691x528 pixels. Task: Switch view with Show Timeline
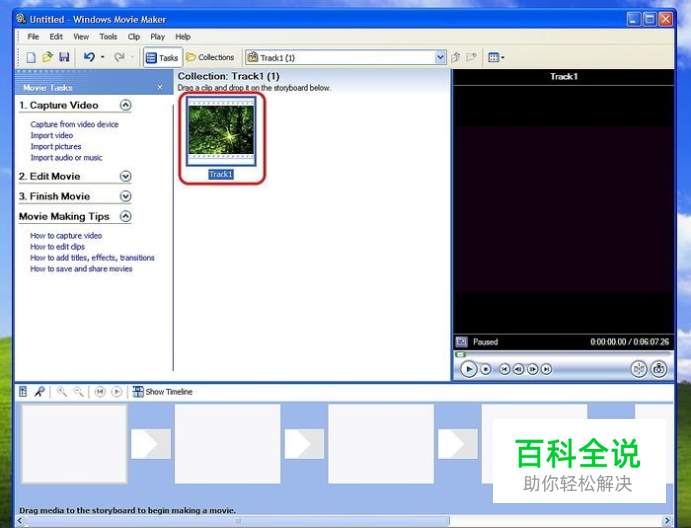click(163, 391)
